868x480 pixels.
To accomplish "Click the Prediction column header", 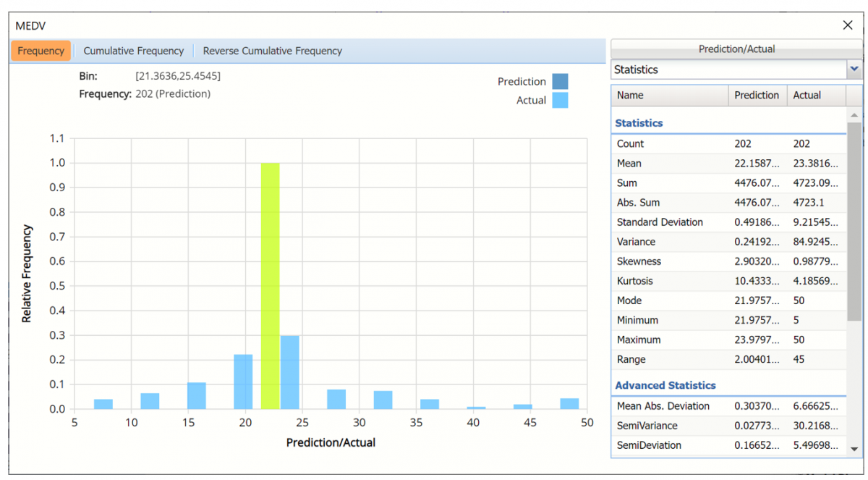I will pos(757,96).
